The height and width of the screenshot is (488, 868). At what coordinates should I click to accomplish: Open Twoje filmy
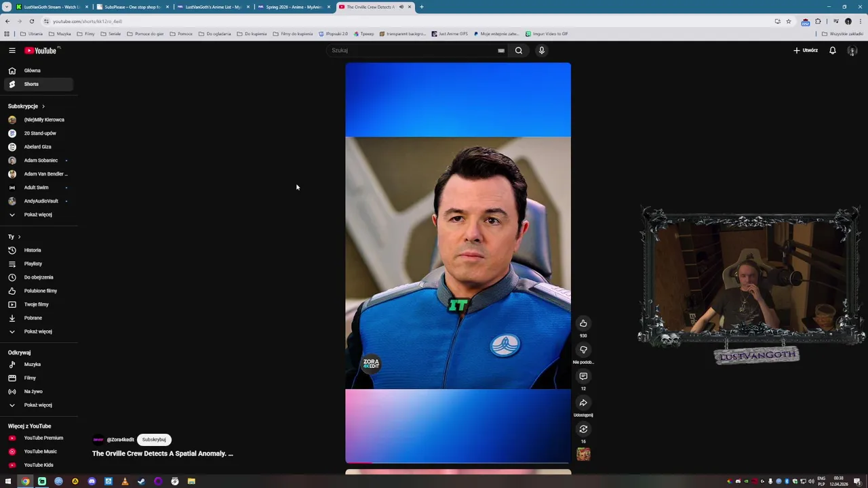[38, 304]
